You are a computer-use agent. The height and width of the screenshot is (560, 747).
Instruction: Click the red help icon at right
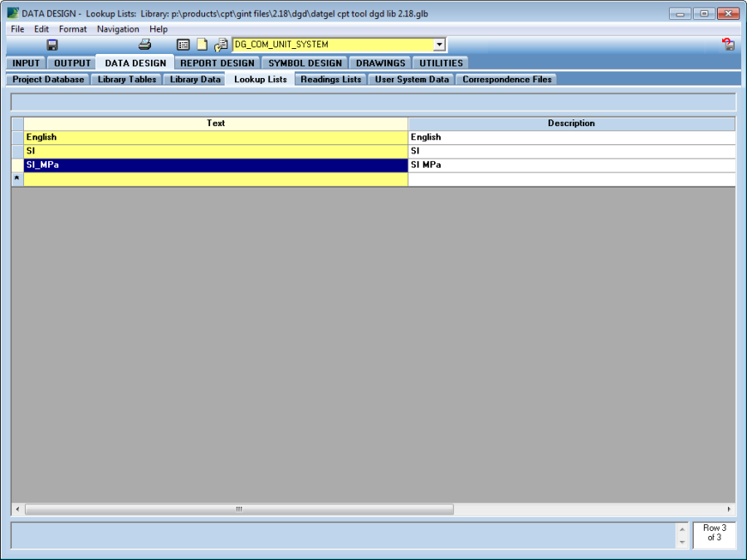pyautogui.click(x=728, y=45)
